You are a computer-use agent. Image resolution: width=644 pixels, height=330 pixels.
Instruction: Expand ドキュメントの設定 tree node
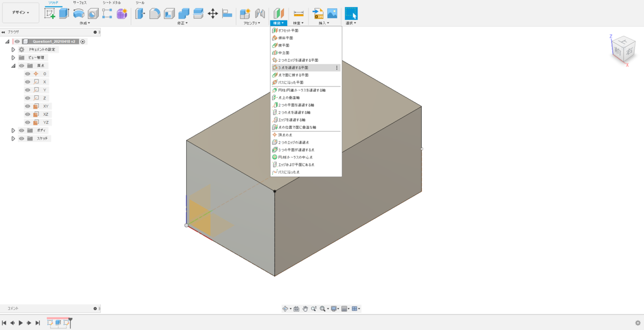pos(13,49)
